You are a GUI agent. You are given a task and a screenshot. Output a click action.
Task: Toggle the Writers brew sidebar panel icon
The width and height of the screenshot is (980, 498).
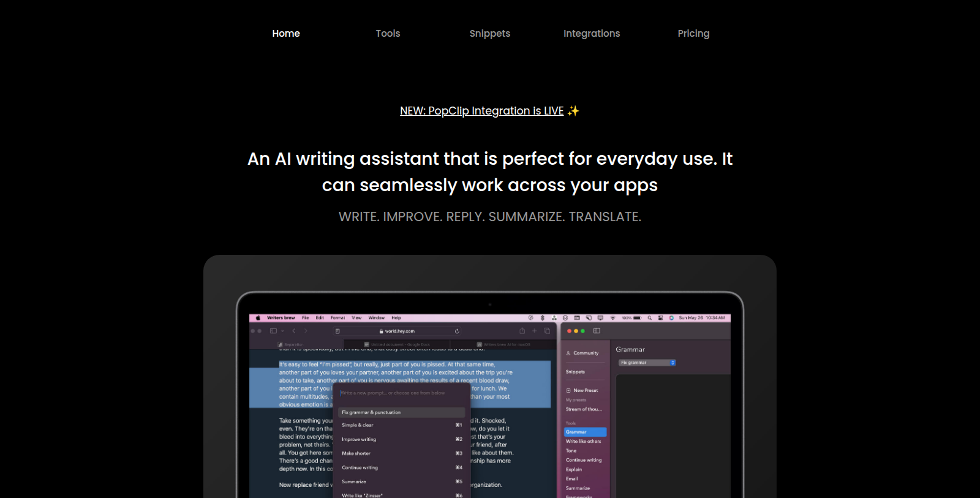pos(597,331)
